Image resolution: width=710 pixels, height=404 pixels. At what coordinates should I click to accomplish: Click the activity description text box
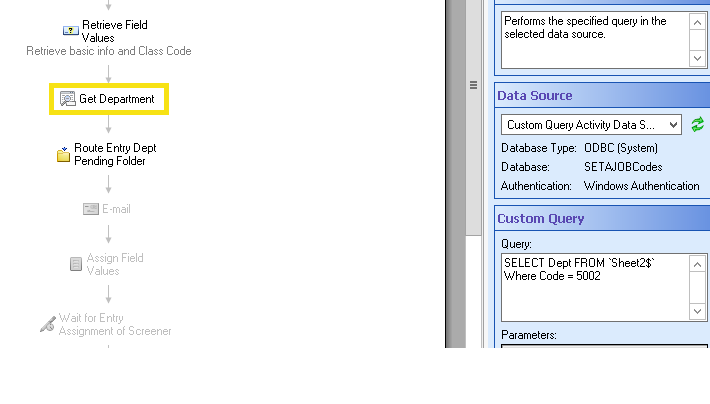click(x=595, y=40)
